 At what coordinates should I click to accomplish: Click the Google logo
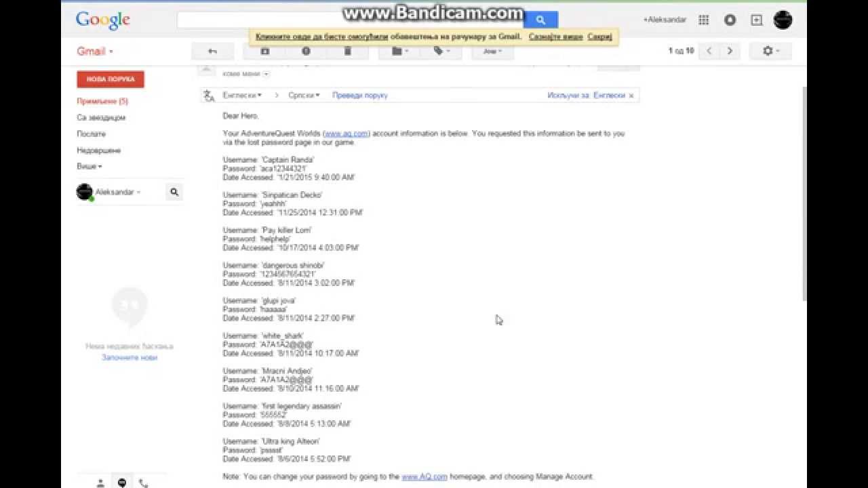coord(102,20)
